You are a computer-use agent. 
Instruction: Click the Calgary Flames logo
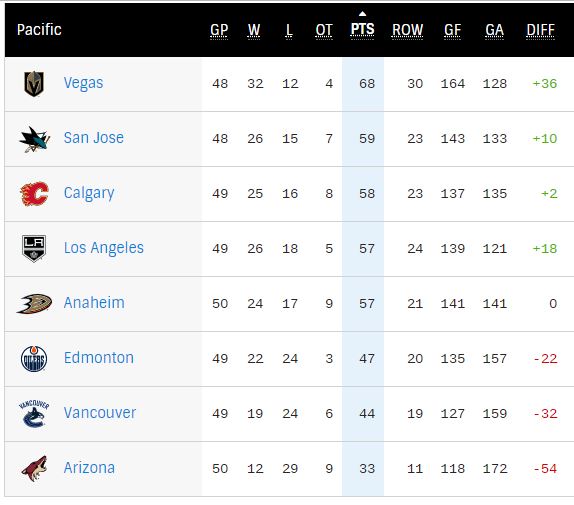[34, 194]
